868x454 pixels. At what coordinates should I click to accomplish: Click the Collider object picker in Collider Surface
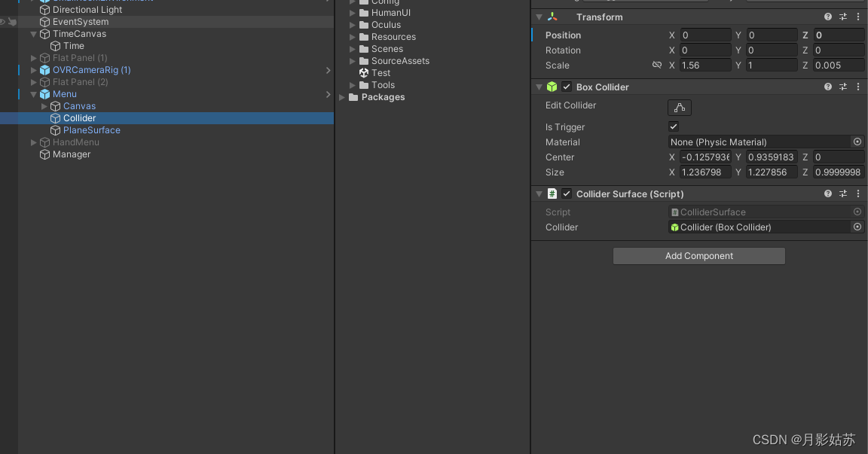point(857,227)
